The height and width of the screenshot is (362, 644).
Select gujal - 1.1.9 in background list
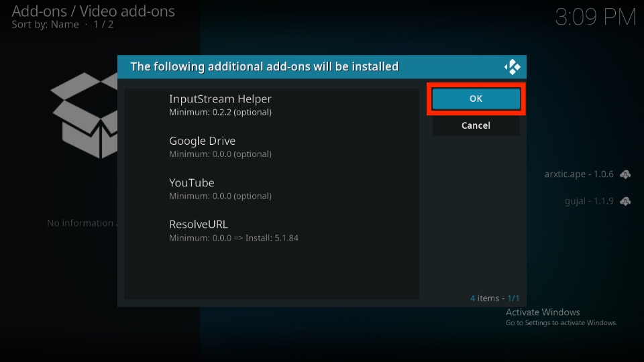[589, 201]
